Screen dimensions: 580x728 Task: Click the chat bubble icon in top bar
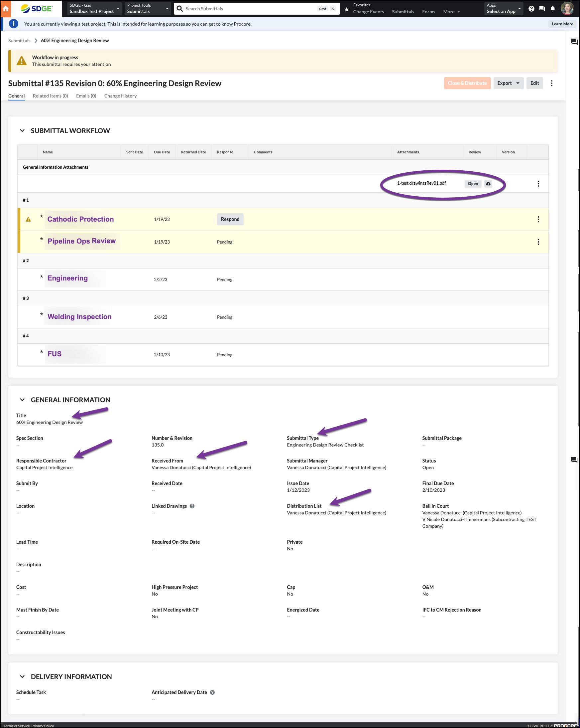pyautogui.click(x=542, y=9)
